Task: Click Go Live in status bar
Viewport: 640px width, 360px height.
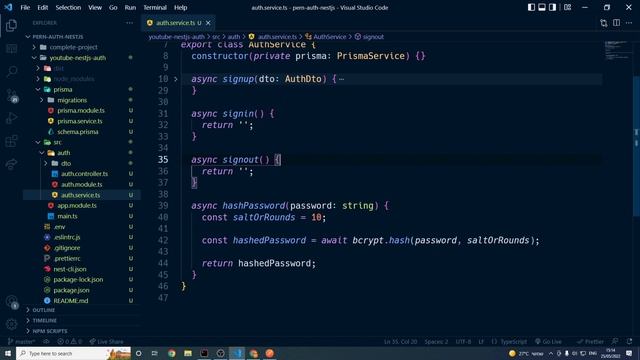Action: click(548, 342)
